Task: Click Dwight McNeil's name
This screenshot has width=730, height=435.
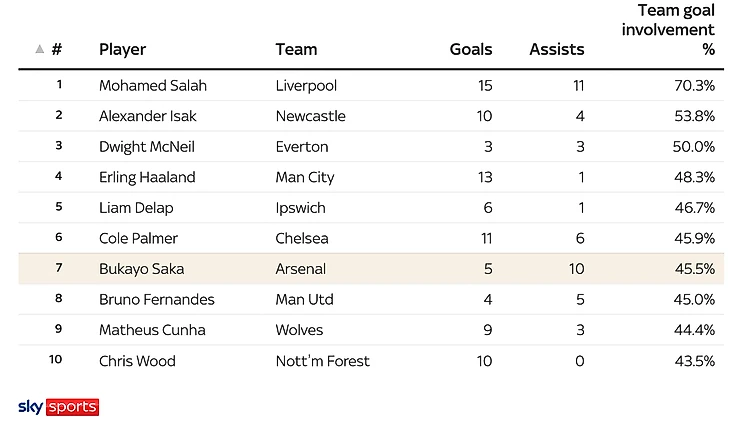Action: point(146,146)
